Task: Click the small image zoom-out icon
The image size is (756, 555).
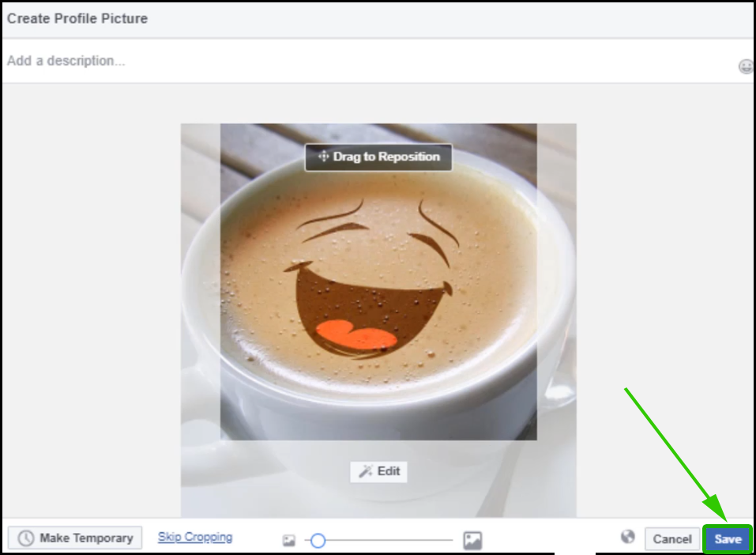Action: tap(289, 541)
